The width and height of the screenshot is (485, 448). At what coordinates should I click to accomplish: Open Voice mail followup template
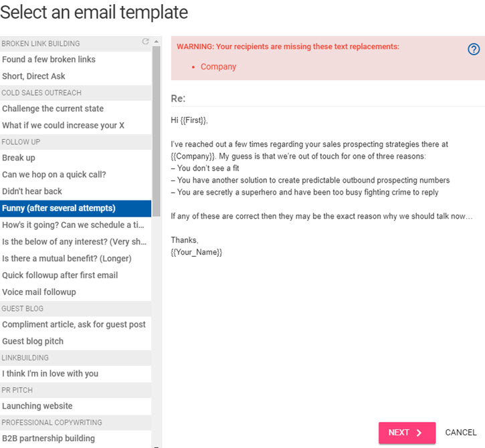point(76,292)
